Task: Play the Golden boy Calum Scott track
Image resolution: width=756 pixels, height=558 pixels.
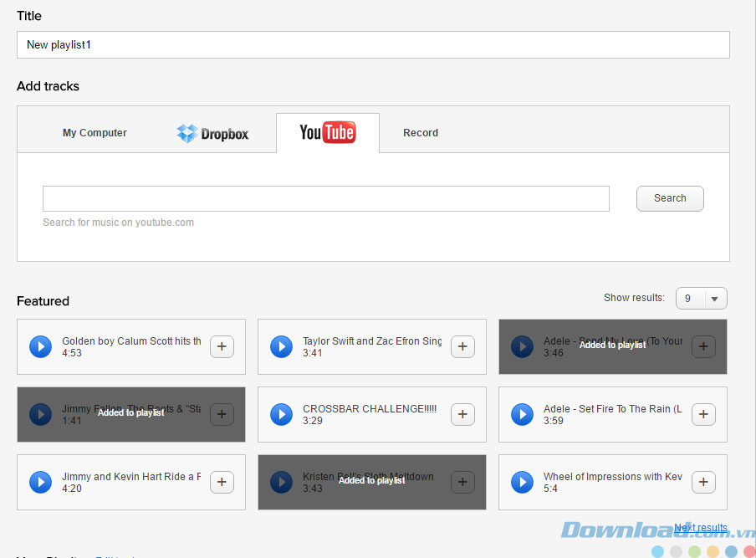Action: pyautogui.click(x=40, y=346)
